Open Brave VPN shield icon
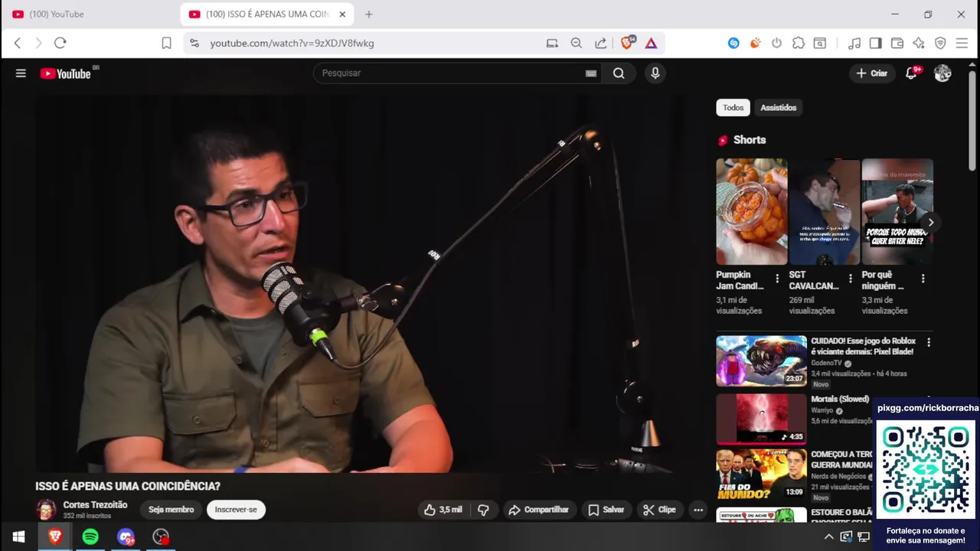This screenshot has height=551, width=980. (x=940, y=43)
